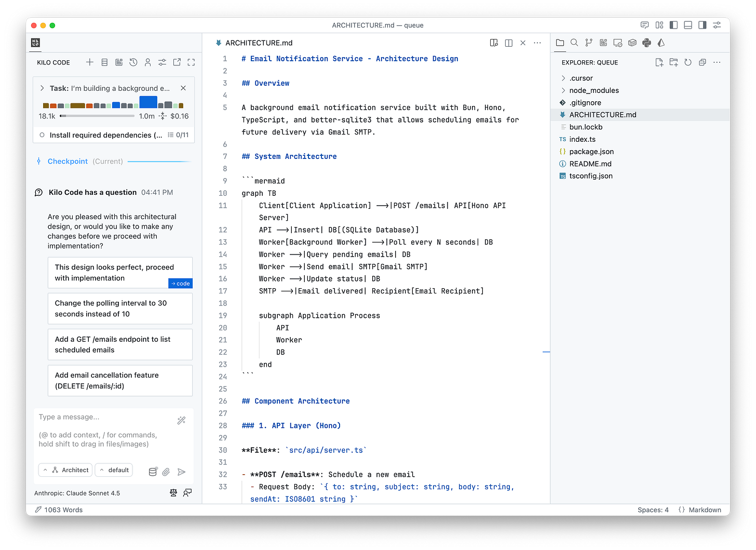The width and height of the screenshot is (756, 550).
Task: Click the condense context icon beside $0.16
Action: 163,116
